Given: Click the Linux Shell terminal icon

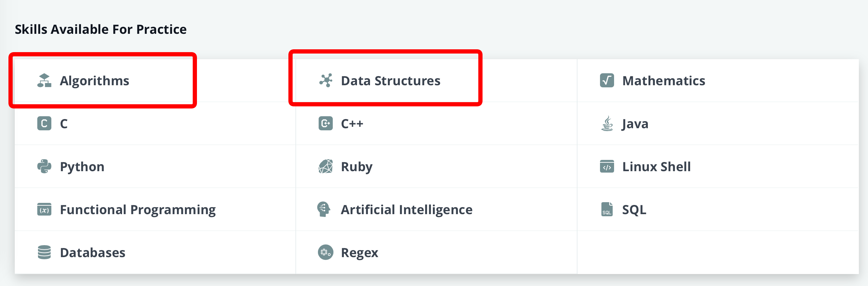Looking at the screenshot, I should [607, 167].
